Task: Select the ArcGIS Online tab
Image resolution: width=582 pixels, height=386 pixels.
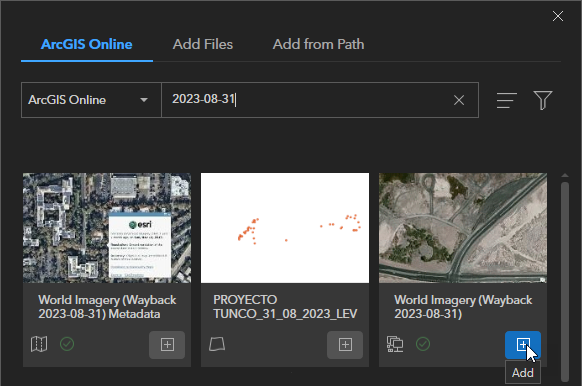Action: tap(86, 44)
